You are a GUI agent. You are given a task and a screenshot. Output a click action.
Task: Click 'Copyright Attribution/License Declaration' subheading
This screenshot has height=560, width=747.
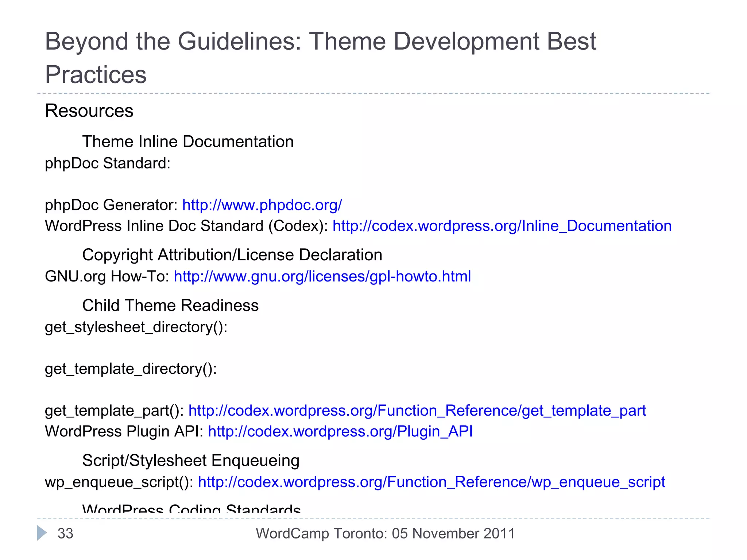[x=232, y=255]
